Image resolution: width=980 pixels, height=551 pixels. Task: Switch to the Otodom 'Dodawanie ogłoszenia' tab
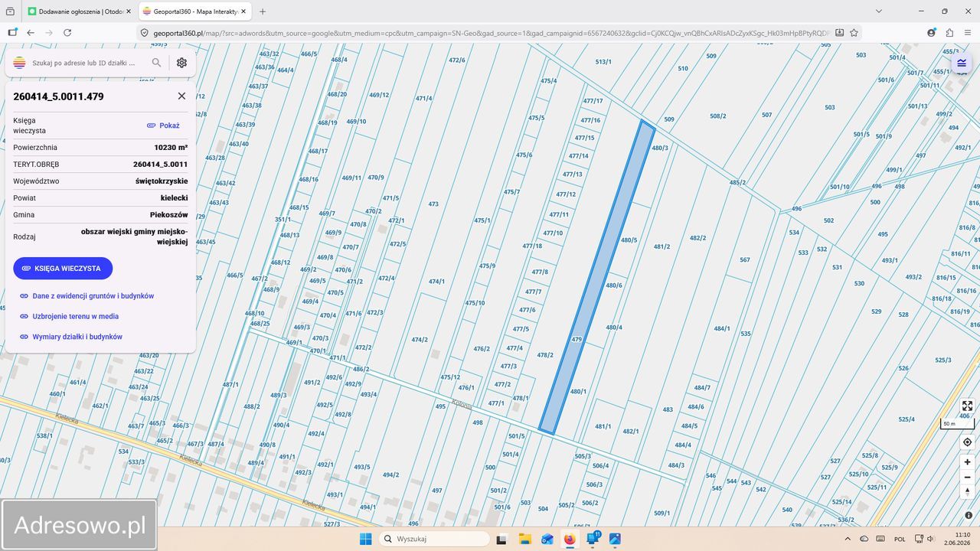coord(79,11)
